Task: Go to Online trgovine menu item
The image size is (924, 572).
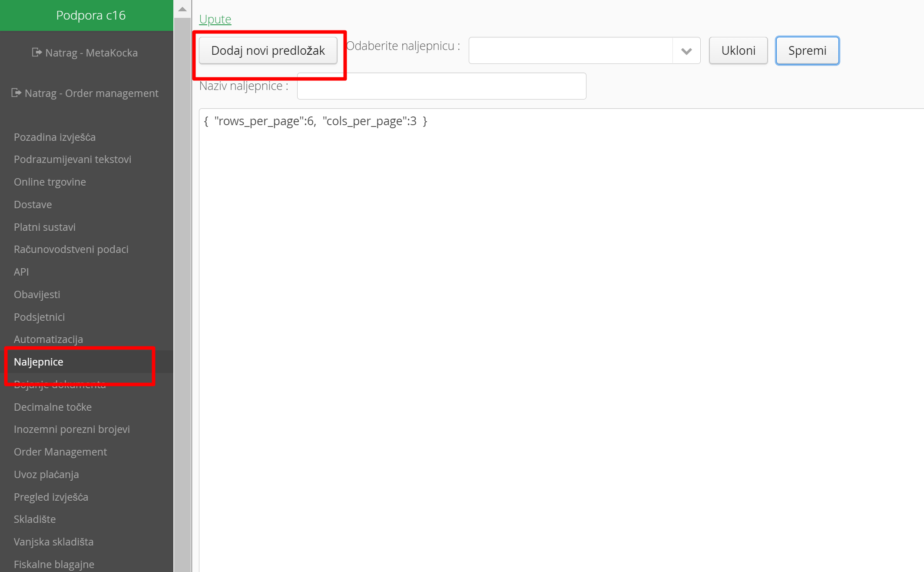Action: tap(50, 182)
